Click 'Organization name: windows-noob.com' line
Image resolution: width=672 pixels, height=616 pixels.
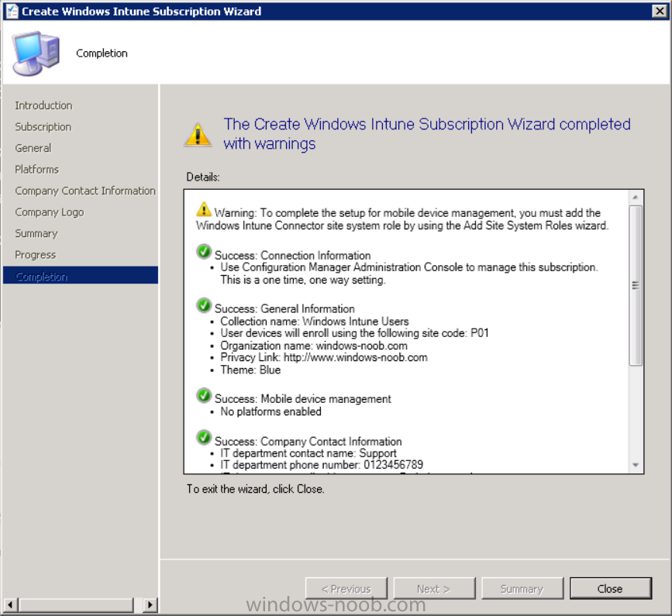click(x=314, y=346)
